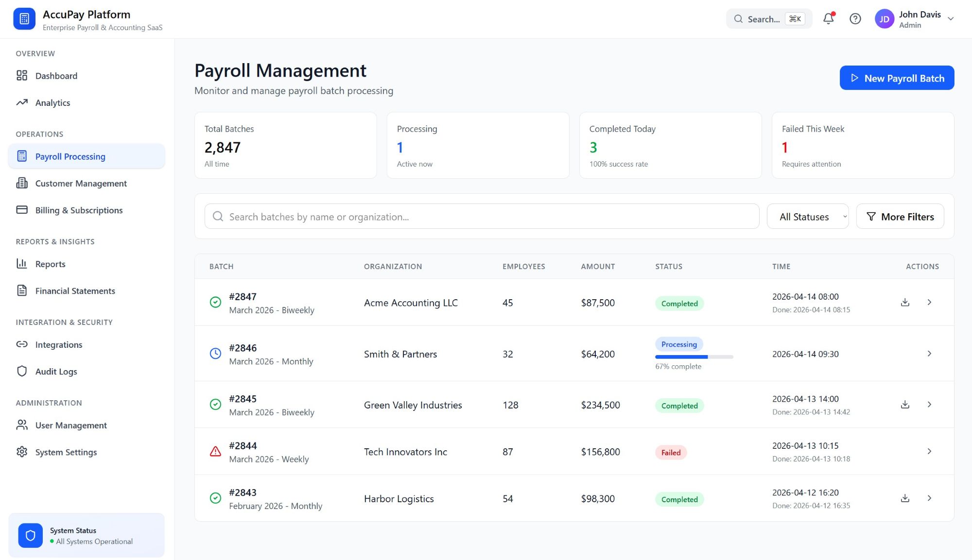Focus the top Search box
Viewport: 972px width, 560px height.
[x=769, y=19]
